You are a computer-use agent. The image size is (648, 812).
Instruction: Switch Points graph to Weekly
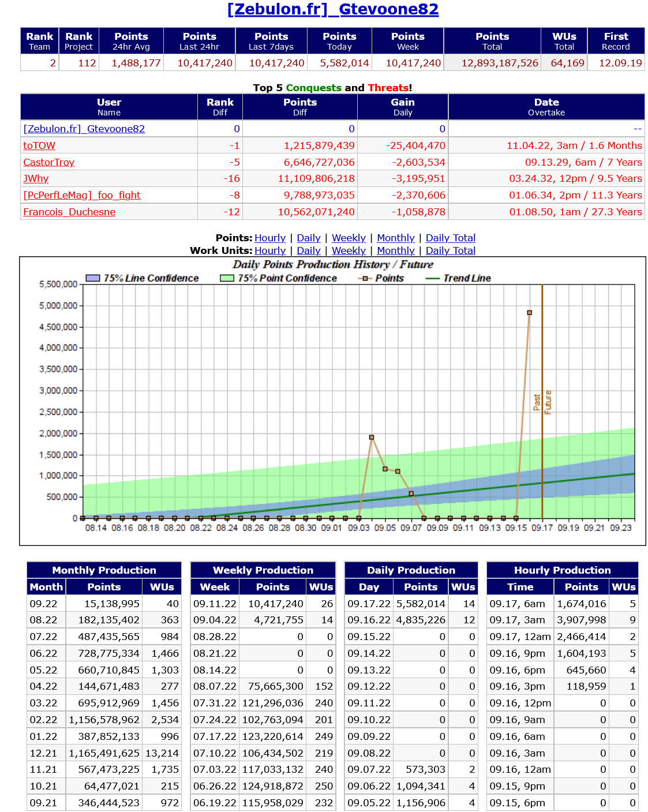(349, 238)
